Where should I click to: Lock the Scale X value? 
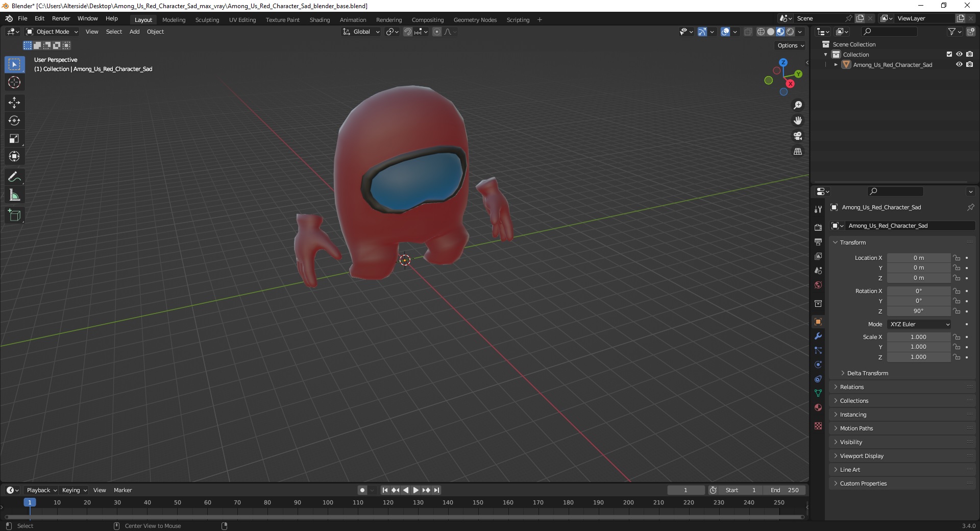957,337
